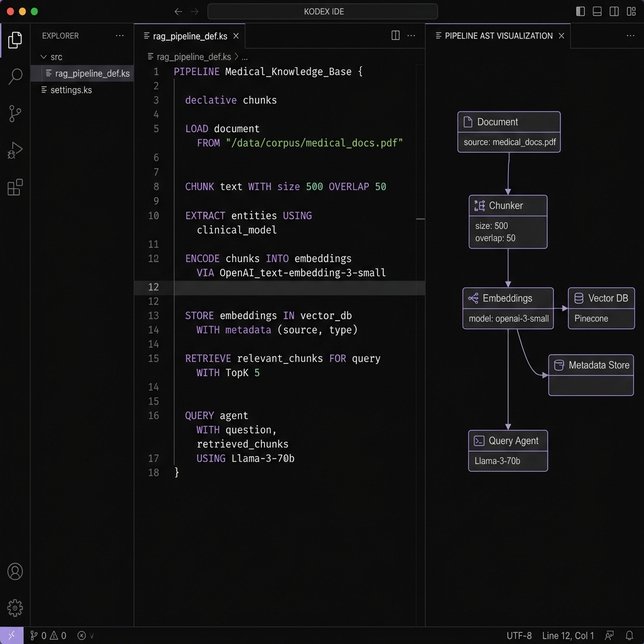
Task: Click the forward navigation arrow
Action: [195, 11]
